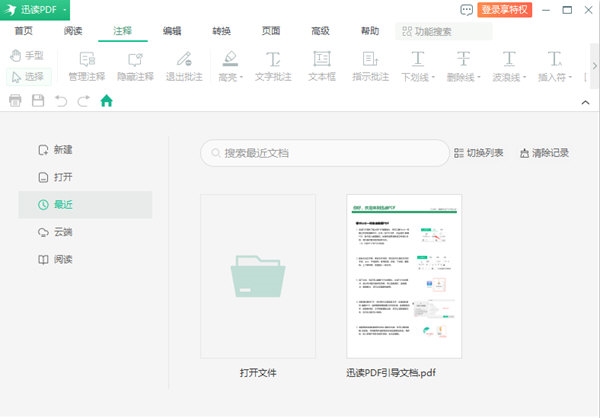Click Exit Markup (退出批注)
This screenshot has height=418, width=600.
pos(184,66)
